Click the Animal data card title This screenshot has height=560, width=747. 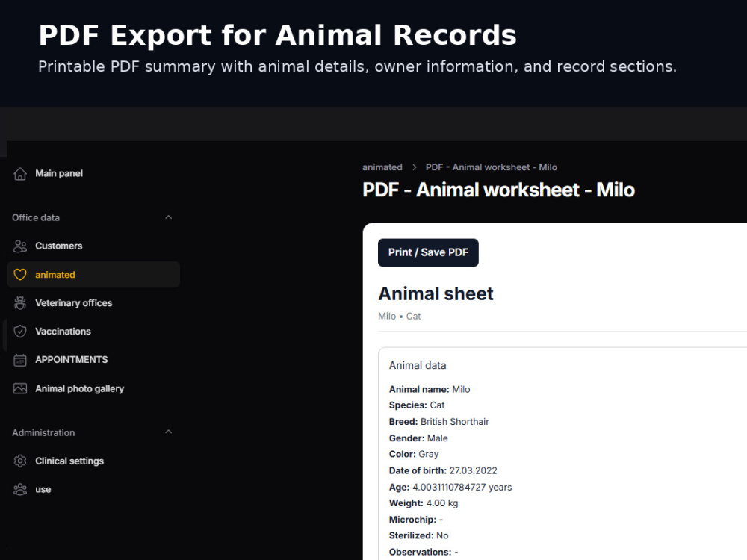[x=418, y=365]
